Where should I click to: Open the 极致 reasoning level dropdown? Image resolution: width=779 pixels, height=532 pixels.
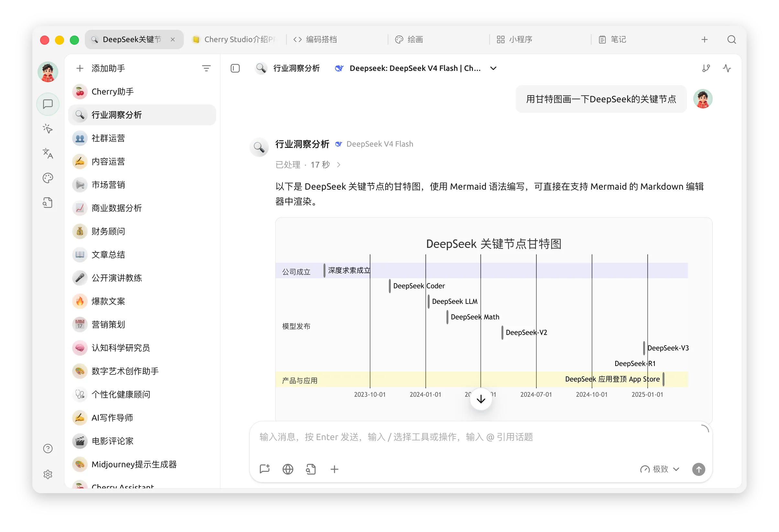(660, 469)
